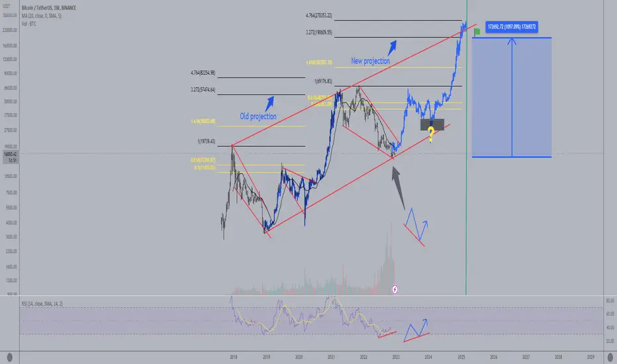
Task: Click the 'MA (20, close, 0, SMA, 5)' indicator legend
Action: tap(41, 16)
